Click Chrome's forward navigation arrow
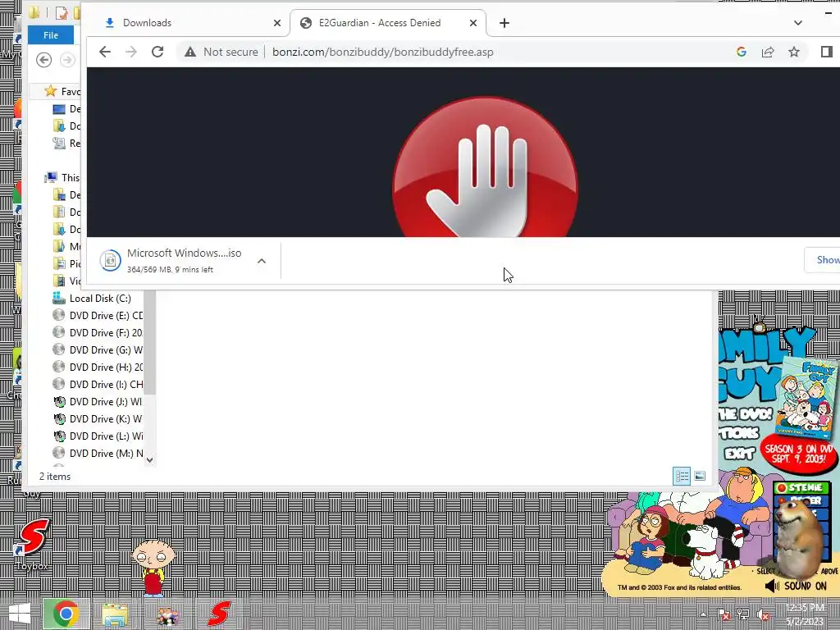 point(130,52)
